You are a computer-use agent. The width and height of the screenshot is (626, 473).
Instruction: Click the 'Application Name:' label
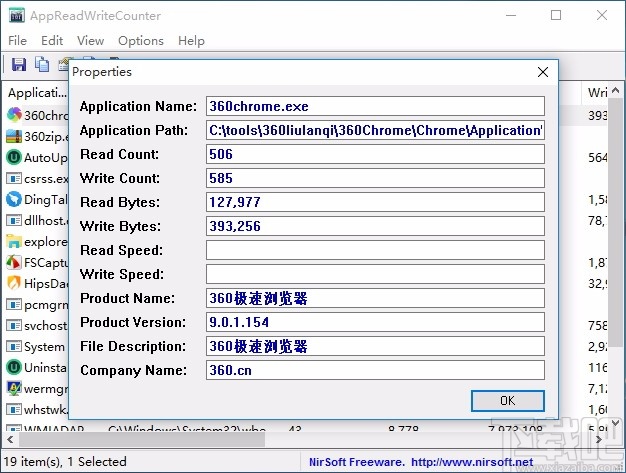[138, 106]
